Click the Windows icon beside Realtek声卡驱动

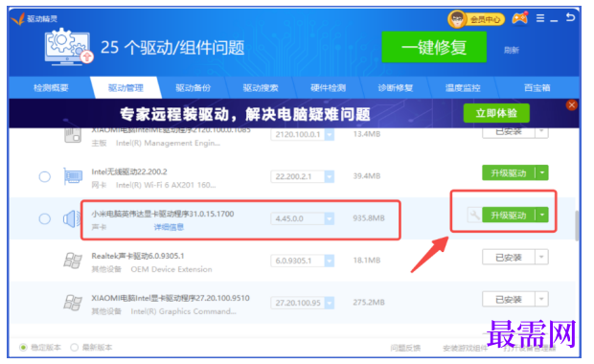point(73,261)
